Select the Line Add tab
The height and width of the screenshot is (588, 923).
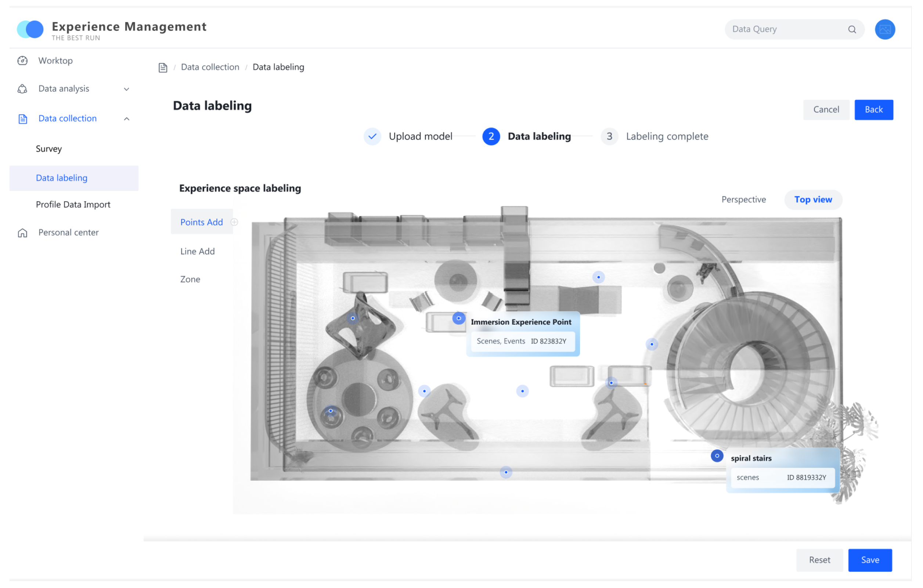tap(197, 252)
